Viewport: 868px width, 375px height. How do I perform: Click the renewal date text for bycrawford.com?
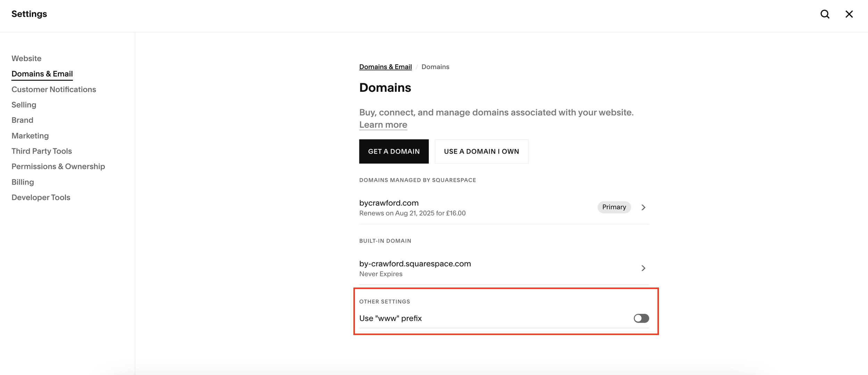412,213
